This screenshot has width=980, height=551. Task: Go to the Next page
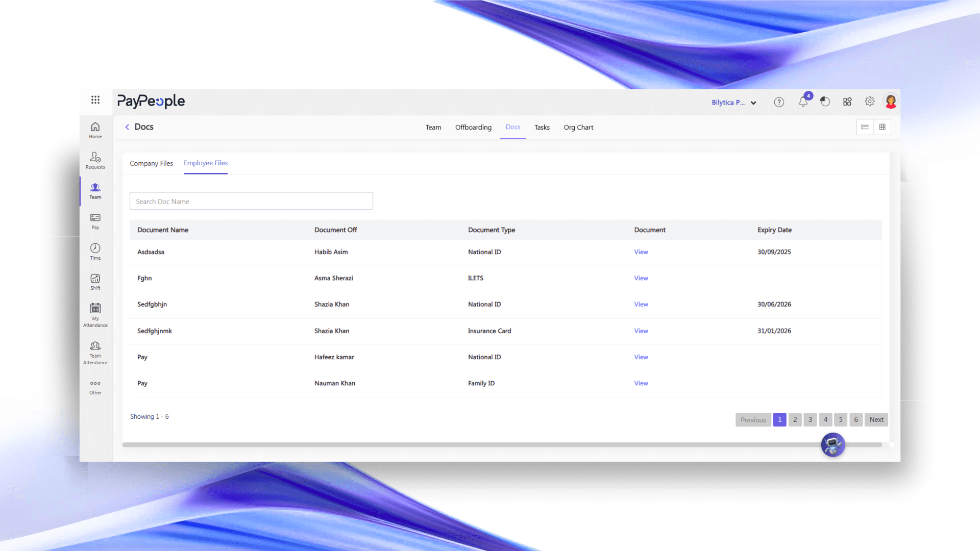pyautogui.click(x=876, y=420)
